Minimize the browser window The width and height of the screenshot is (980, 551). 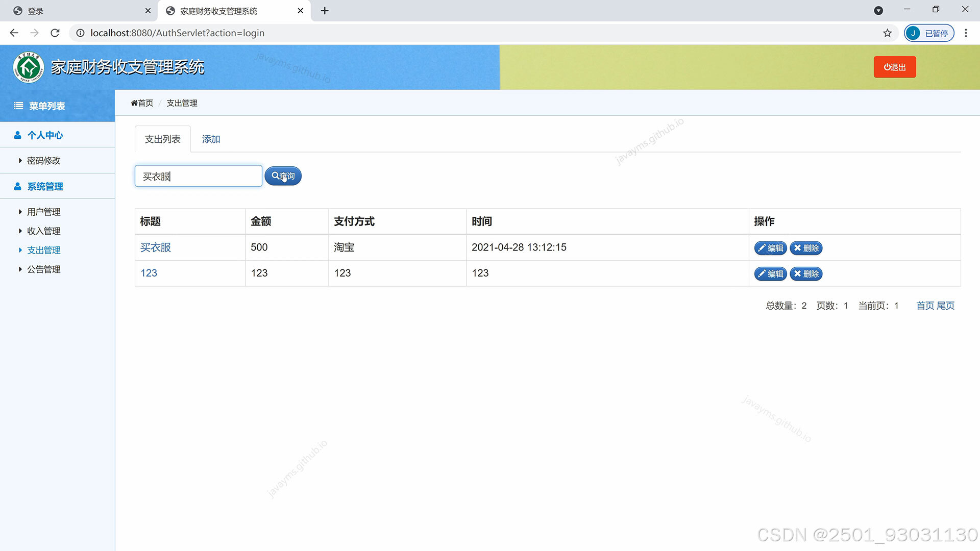tap(907, 9)
